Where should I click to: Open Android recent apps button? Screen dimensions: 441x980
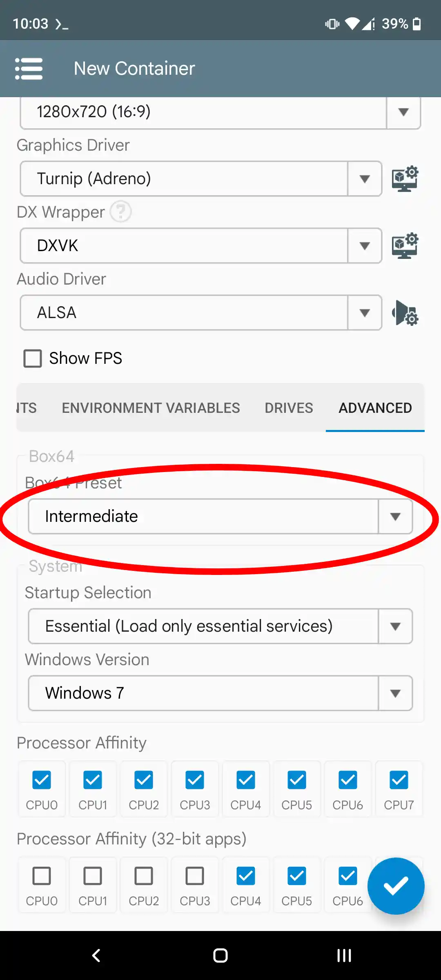(344, 955)
